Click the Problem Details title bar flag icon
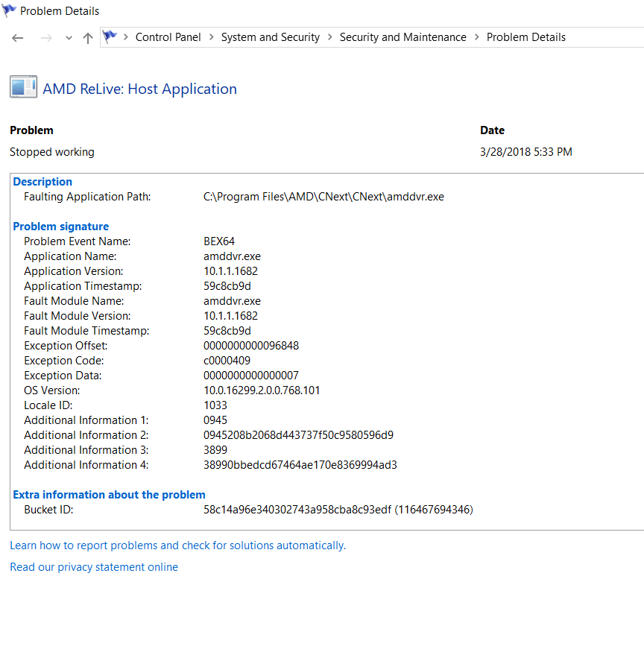 [x=9, y=10]
